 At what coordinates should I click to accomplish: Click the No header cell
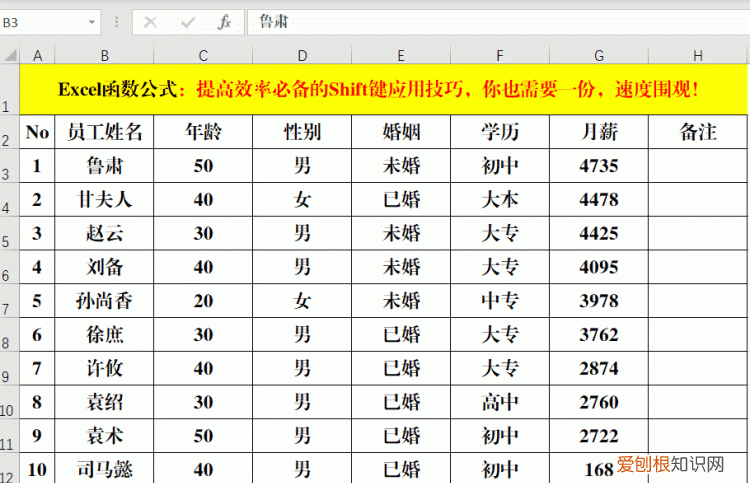coord(37,132)
